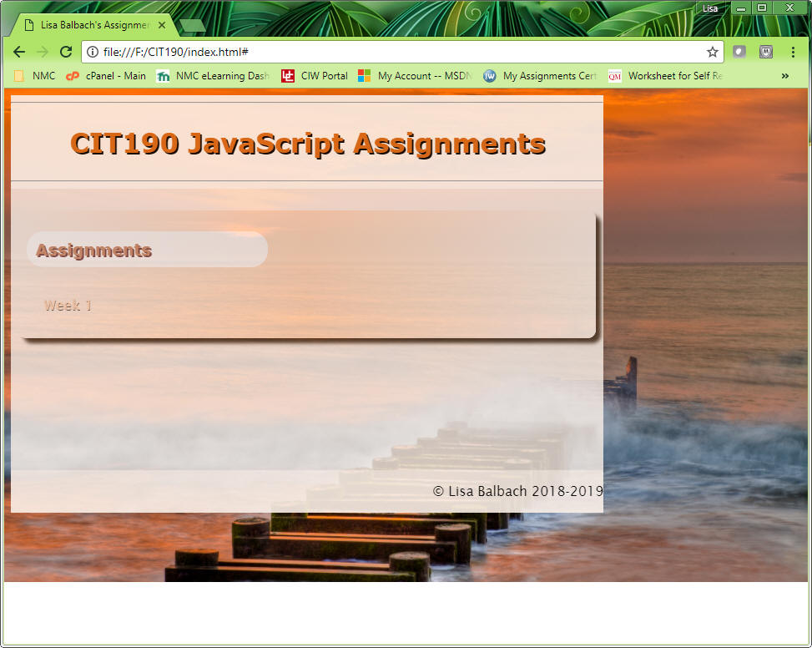Close the Lisa Balbach's Assignments tab
The width and height of the screenshot is (812, 648).
pos(162,25)
